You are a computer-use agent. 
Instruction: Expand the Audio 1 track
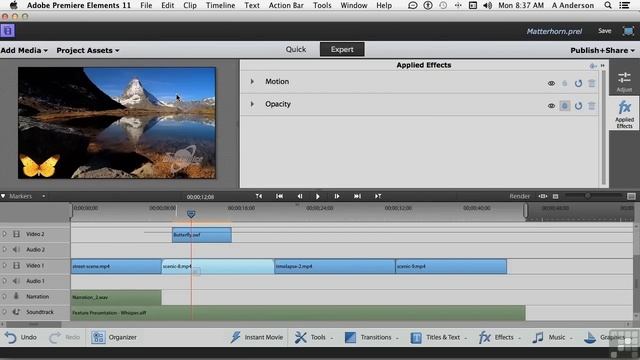(4, 281)
